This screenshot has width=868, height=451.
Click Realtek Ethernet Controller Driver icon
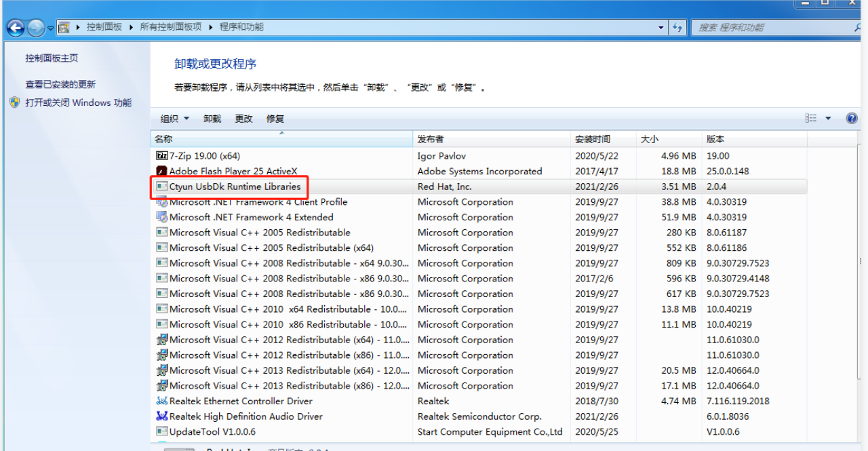(x=161, y=401)
